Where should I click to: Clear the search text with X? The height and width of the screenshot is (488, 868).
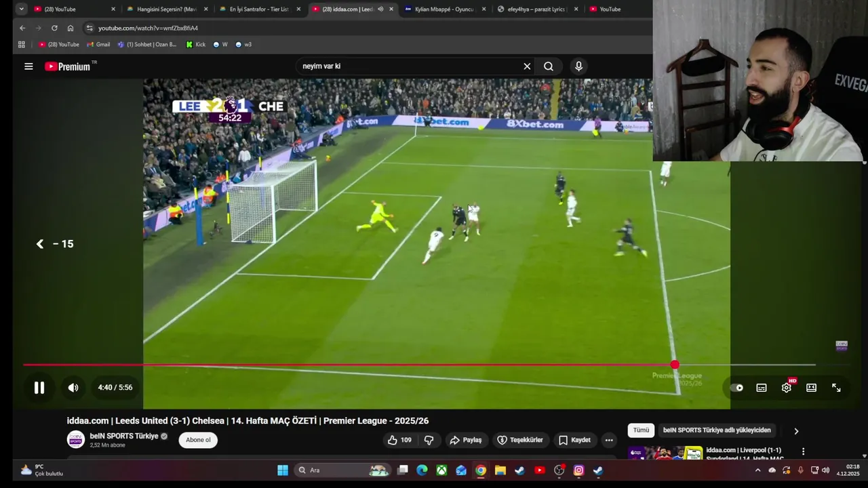[x=527, y=66]
